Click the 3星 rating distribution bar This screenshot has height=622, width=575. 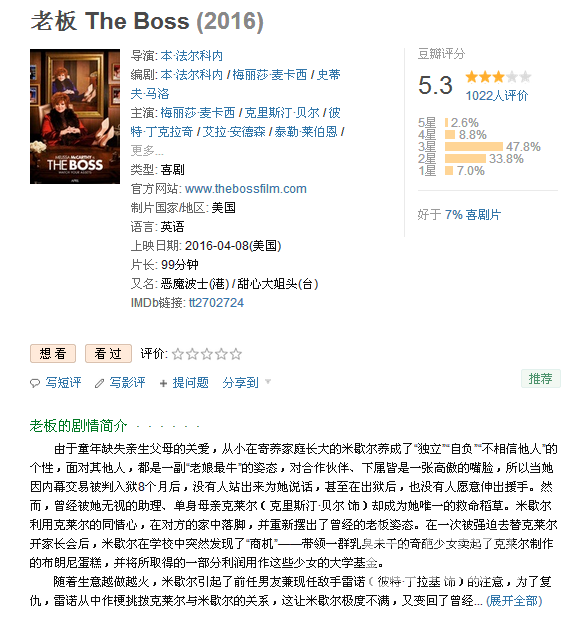click(x=473, y=147)
